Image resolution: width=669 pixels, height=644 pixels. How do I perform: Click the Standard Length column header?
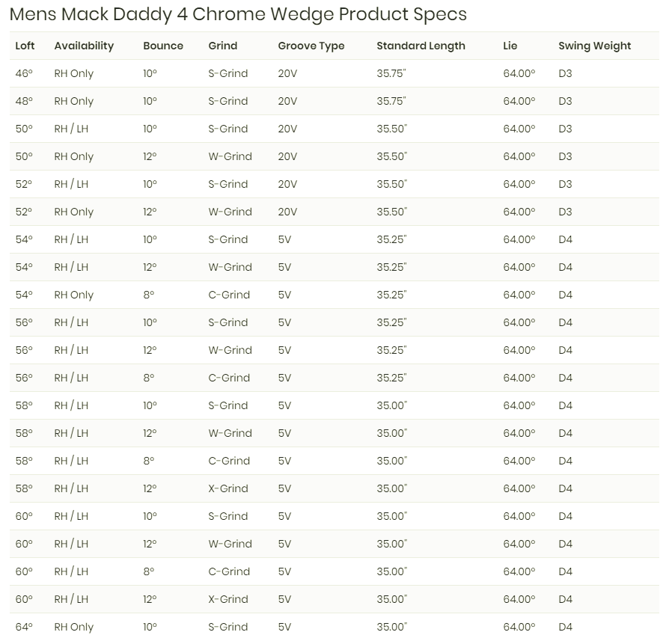click(x=421, y=46)
